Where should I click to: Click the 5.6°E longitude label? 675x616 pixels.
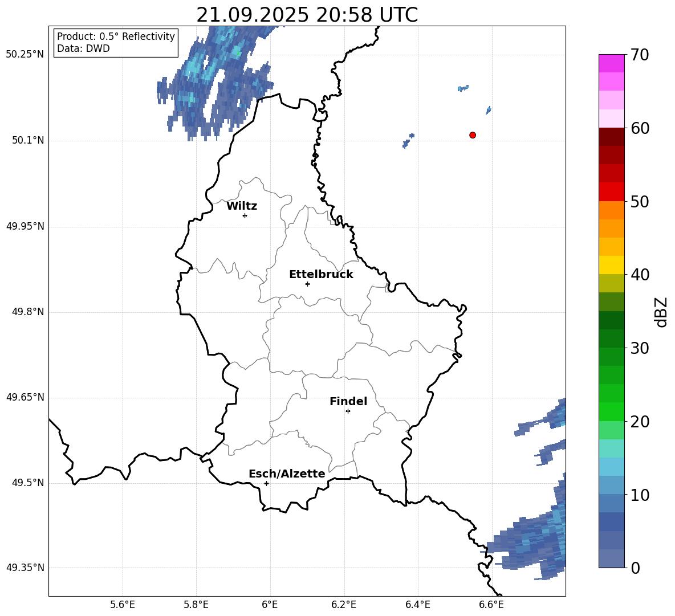coord(123,605)
